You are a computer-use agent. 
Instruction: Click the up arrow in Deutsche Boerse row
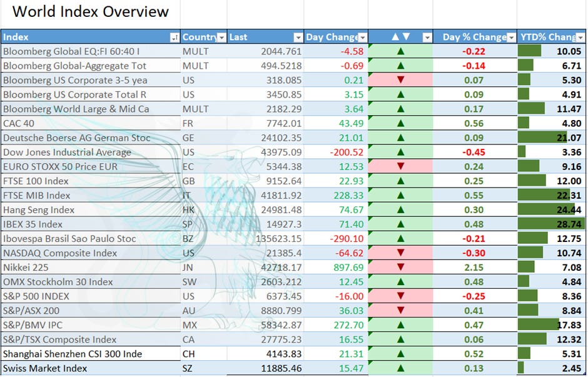click(400, 138)
